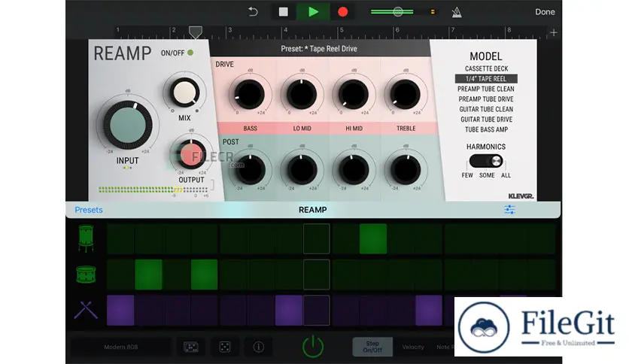The image size is (629, 364).
Task: Toggle the HARMONICS switch
Action: [x=486, y=161]
